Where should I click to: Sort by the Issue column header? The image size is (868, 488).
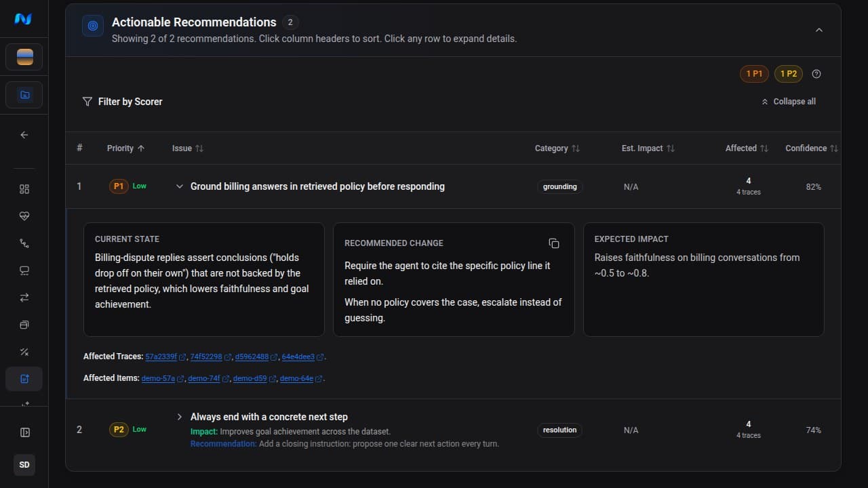click(188, 148)
